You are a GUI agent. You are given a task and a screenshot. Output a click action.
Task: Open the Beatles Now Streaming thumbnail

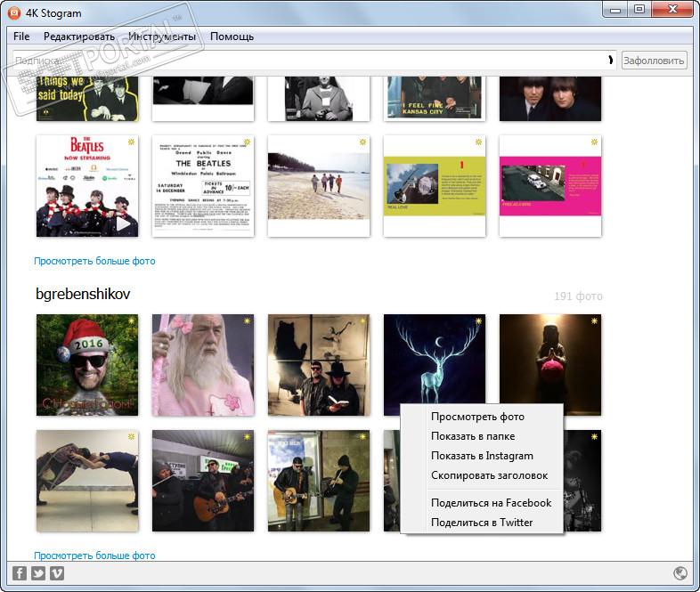coord(87,186)
